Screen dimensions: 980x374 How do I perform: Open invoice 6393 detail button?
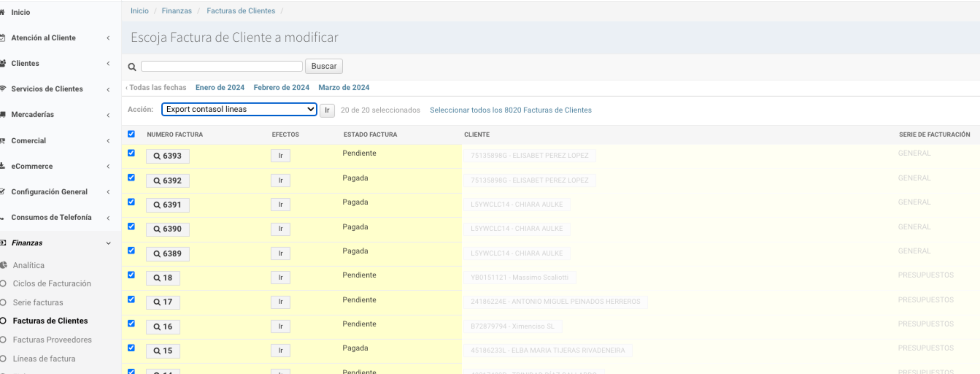pyautogui.click(x=168, y=156)
